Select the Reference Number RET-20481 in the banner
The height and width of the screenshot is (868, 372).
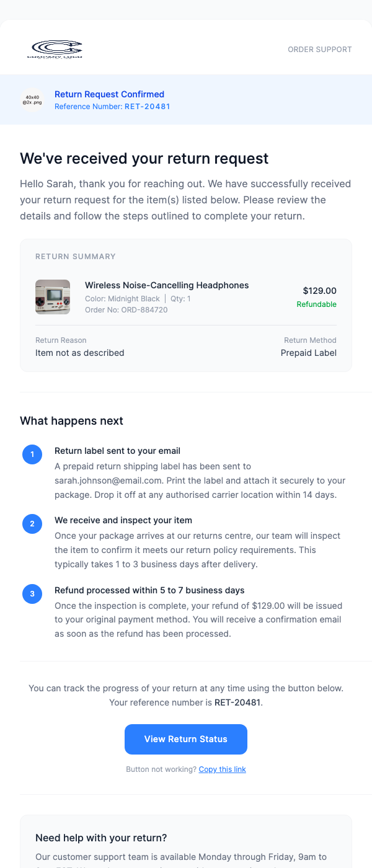[x=112, y=107]
